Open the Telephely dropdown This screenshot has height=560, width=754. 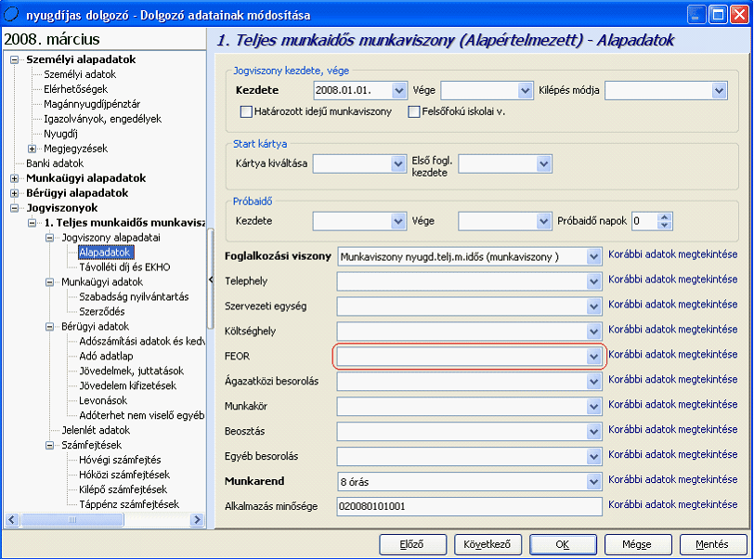(594, 281)
